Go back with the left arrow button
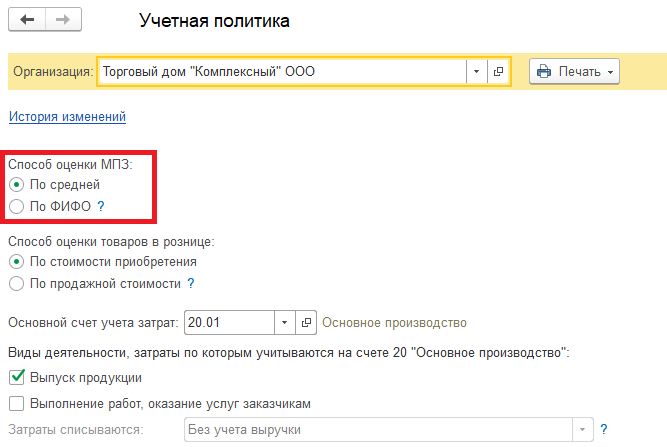 tap(27, 20)
